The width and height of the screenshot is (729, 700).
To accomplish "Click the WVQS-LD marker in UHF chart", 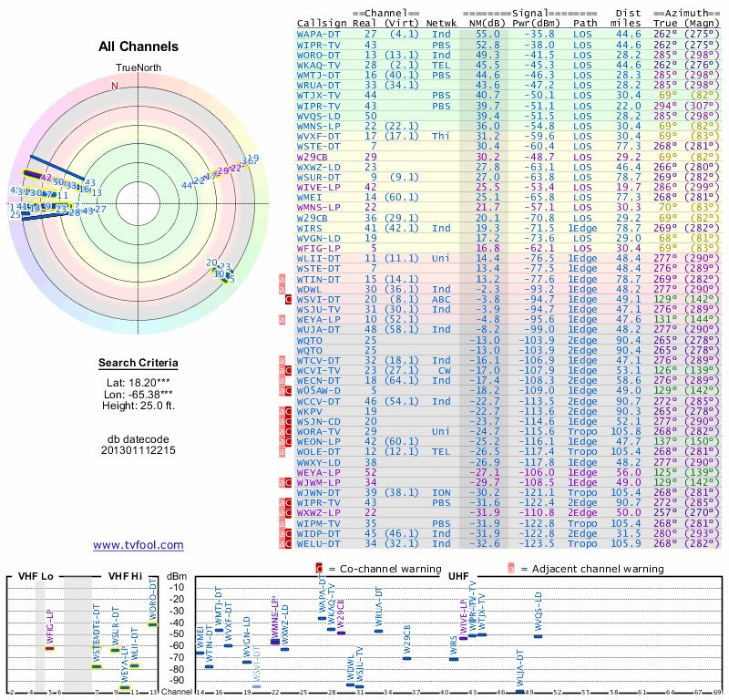I will click(x=538, y=636).
